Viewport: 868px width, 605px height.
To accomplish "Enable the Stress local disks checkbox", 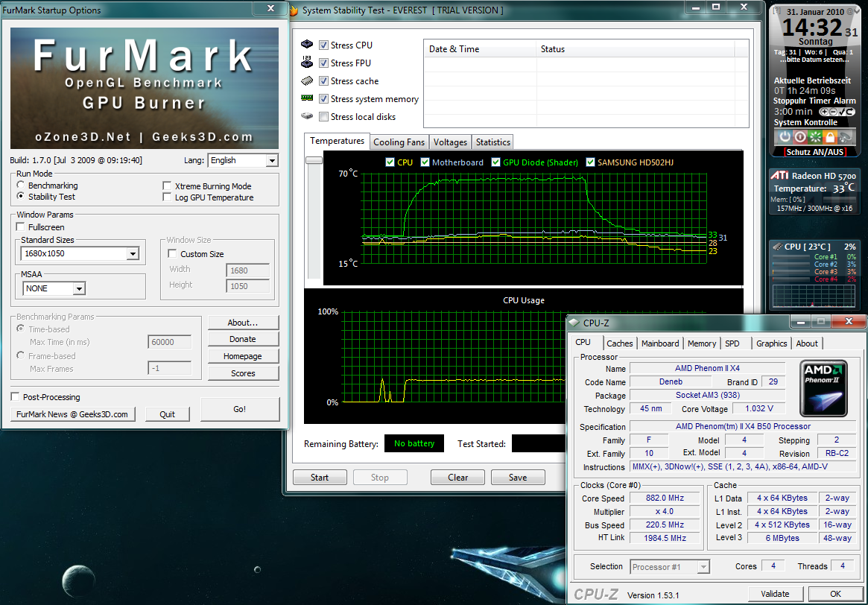I will pyautogui.click(x=324, y=117).
